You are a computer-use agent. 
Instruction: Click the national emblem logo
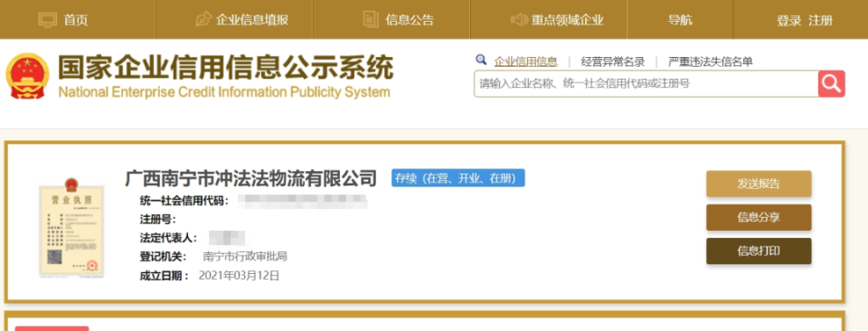pyautogui.click(x=27, y=76)
